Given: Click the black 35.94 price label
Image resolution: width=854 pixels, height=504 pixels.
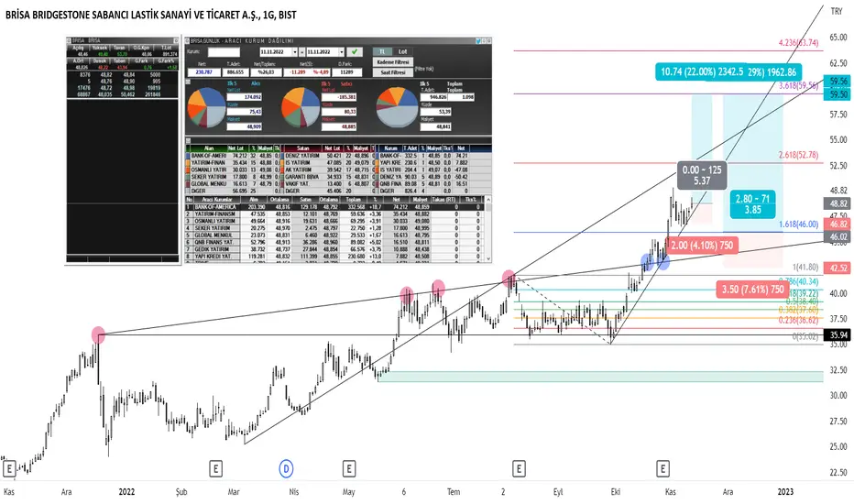Looking at the screenshot, I should [838, 335].
